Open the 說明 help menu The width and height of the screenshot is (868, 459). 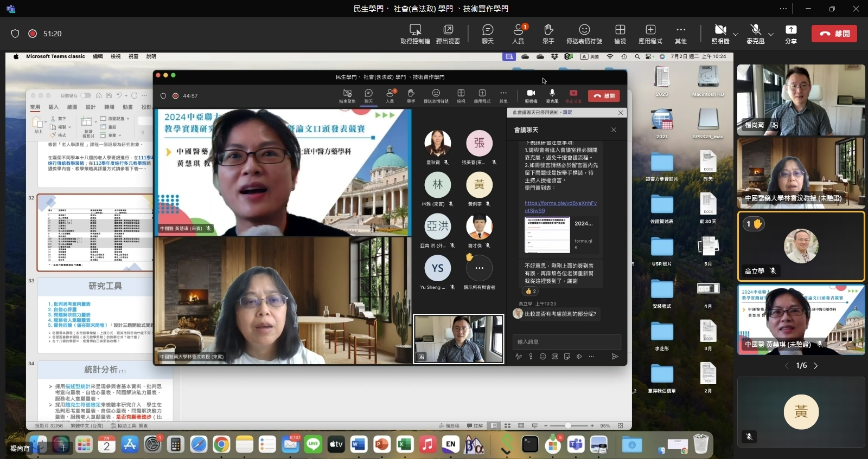point(151,56)
